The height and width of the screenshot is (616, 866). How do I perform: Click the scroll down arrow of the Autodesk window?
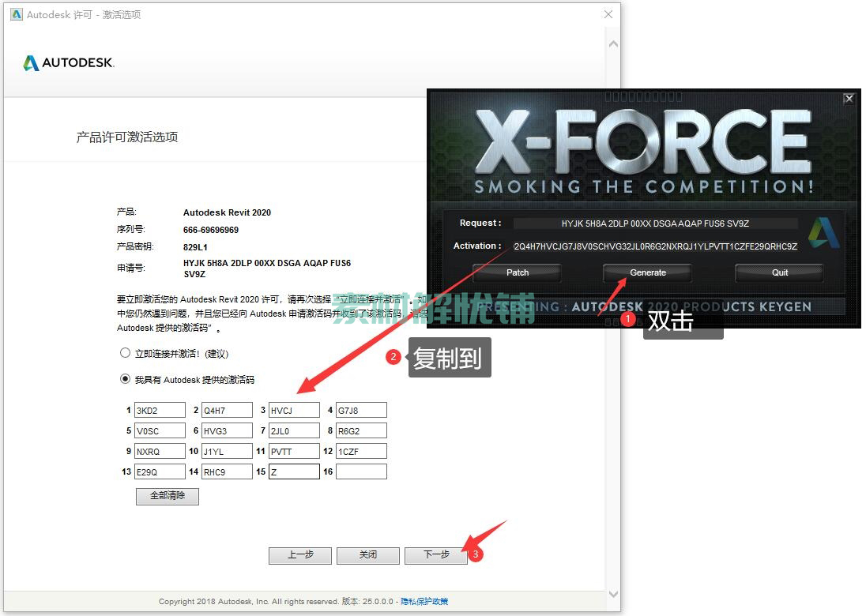click(x=613, y=594)
